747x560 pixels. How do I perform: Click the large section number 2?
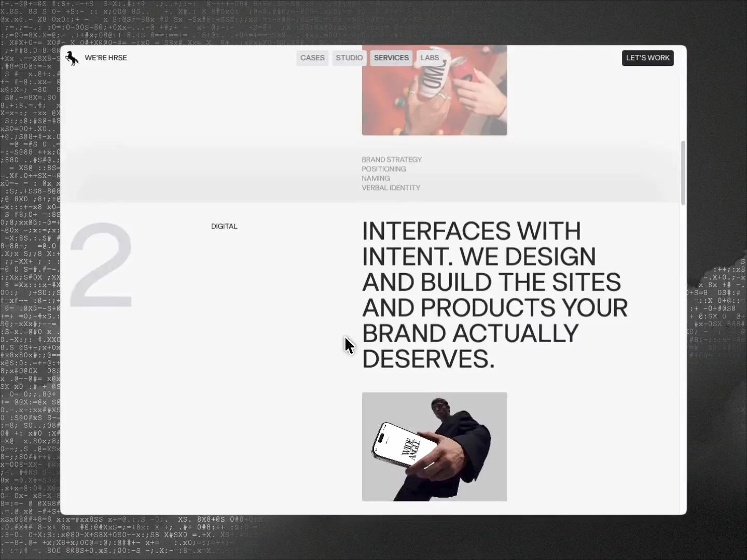[101, 265]
